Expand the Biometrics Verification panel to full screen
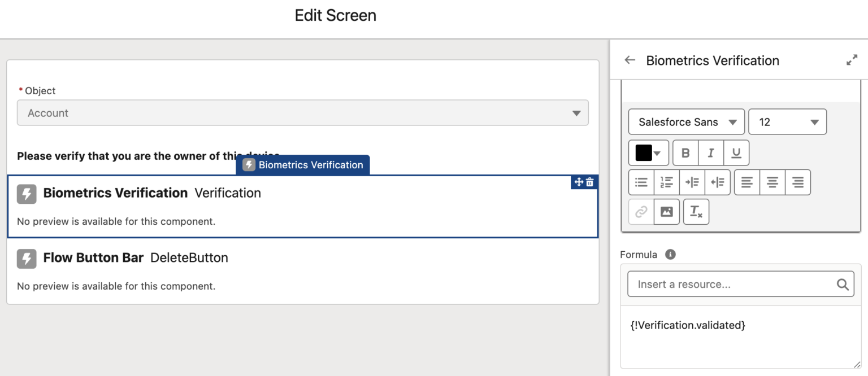This screenshot has width=868, height=376. coord(852,59)
